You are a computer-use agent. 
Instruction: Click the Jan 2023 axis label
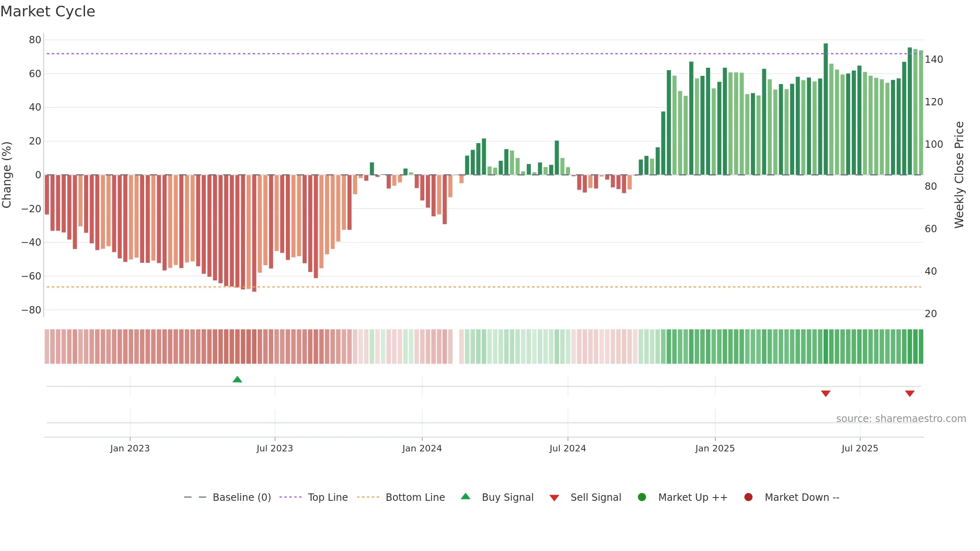tap(130, 448)
